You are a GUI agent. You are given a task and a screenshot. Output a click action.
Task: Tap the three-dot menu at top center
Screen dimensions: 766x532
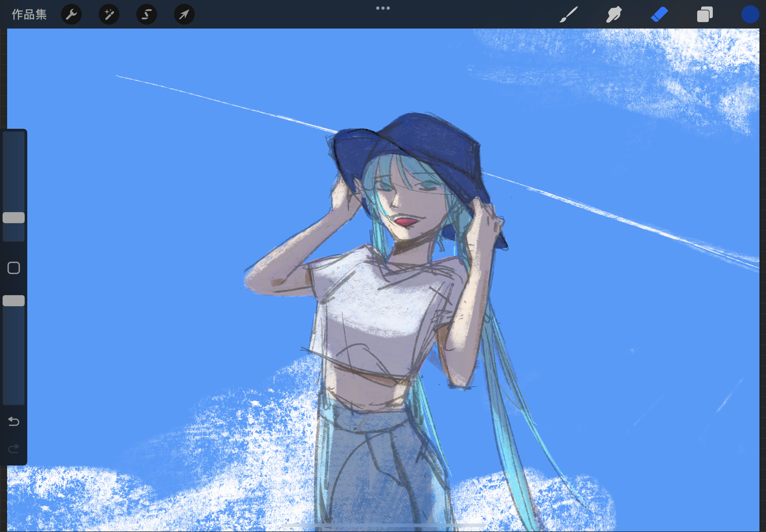coord(383,8)
